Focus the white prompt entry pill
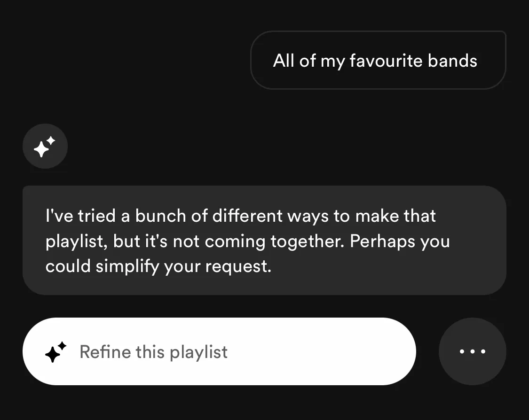The width and height of the screenshot is (529, 420). 219,351
